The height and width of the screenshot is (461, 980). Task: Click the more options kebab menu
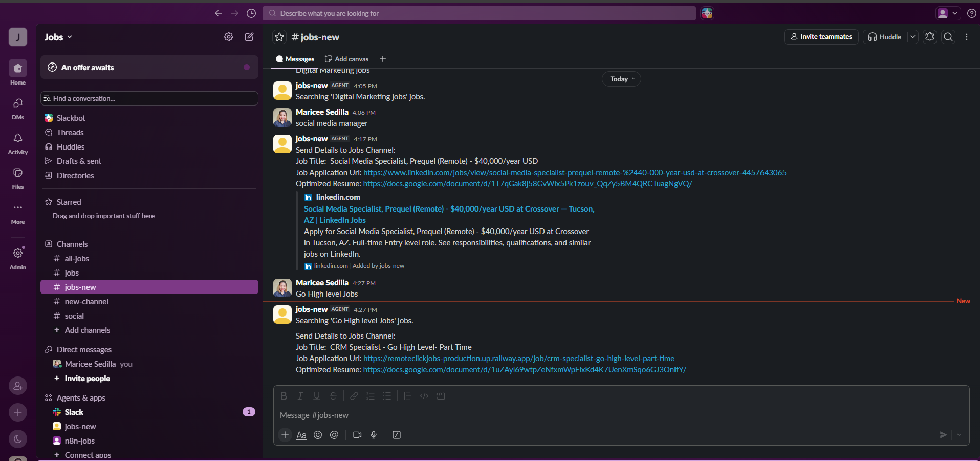coord(967,37)
